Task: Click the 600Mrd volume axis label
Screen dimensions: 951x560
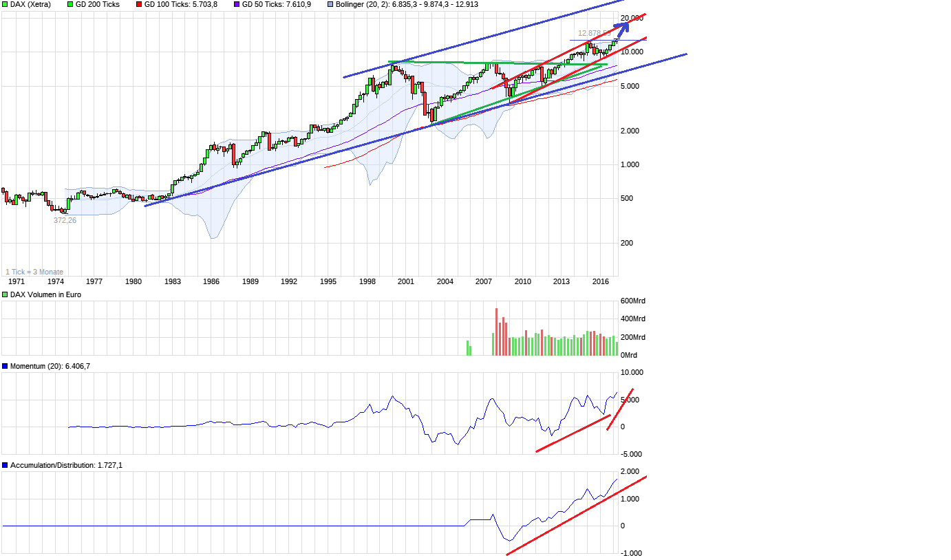Action: tap(633, 301)
